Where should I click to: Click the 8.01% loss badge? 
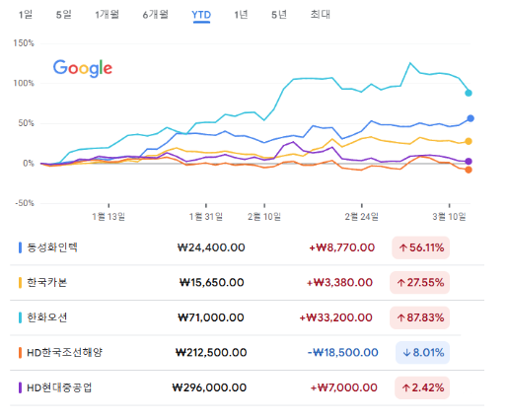[x=422, y=353]
